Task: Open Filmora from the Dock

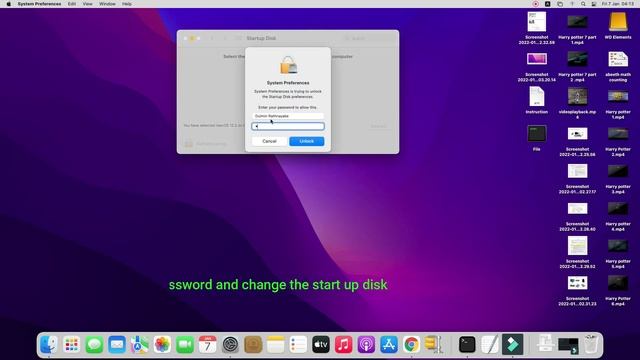Action: 513,345
